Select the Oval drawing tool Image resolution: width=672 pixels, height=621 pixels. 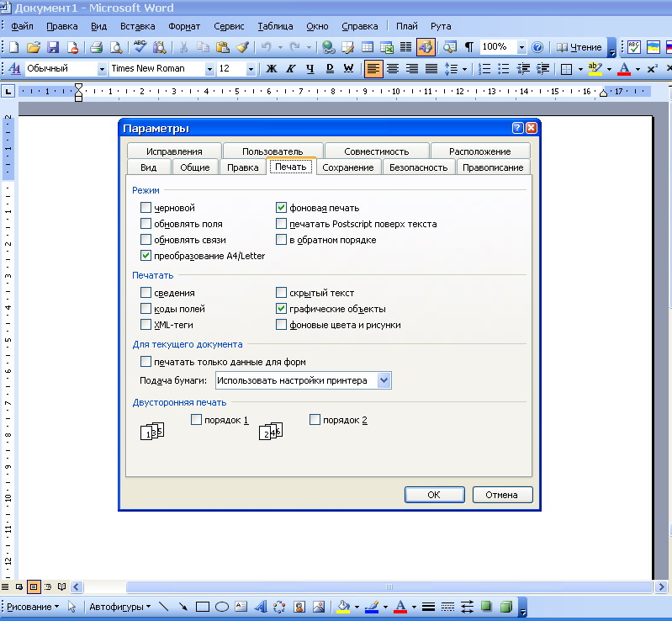pyautogui.click(x=222, y=606)
